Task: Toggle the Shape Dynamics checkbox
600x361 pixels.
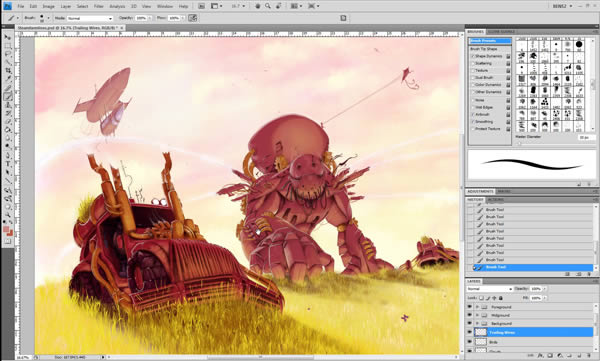Action: [473, 56]
